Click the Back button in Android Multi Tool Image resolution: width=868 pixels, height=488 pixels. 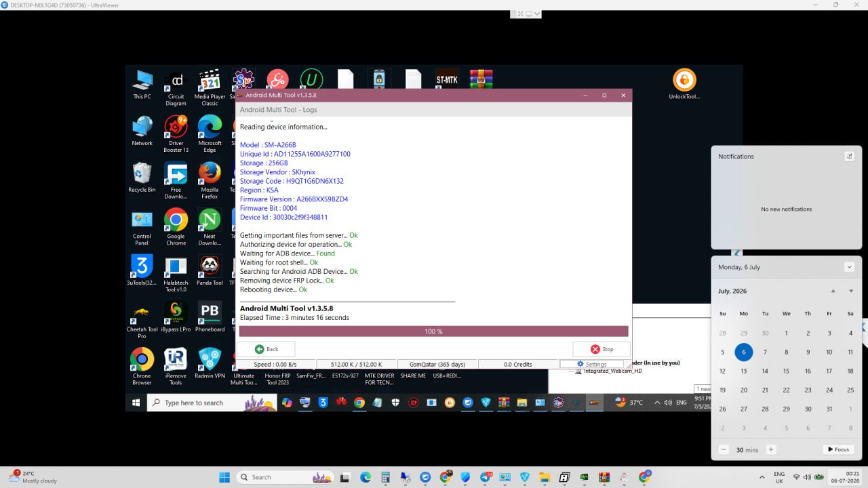pos(266,349)
